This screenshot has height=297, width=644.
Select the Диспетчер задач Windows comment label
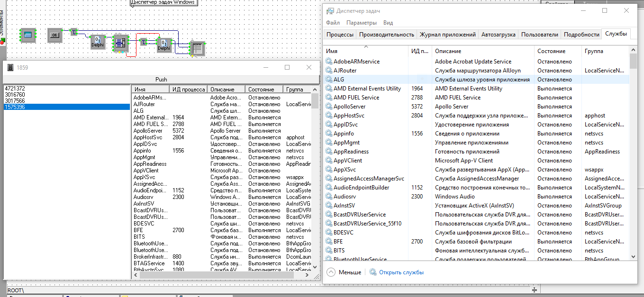tap(164, 2)
